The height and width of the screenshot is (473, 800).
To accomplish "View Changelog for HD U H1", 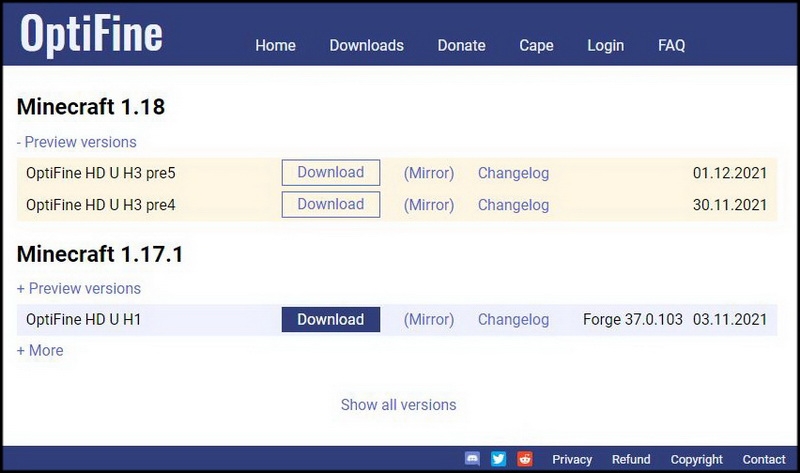I will click(x=513, y=319).
